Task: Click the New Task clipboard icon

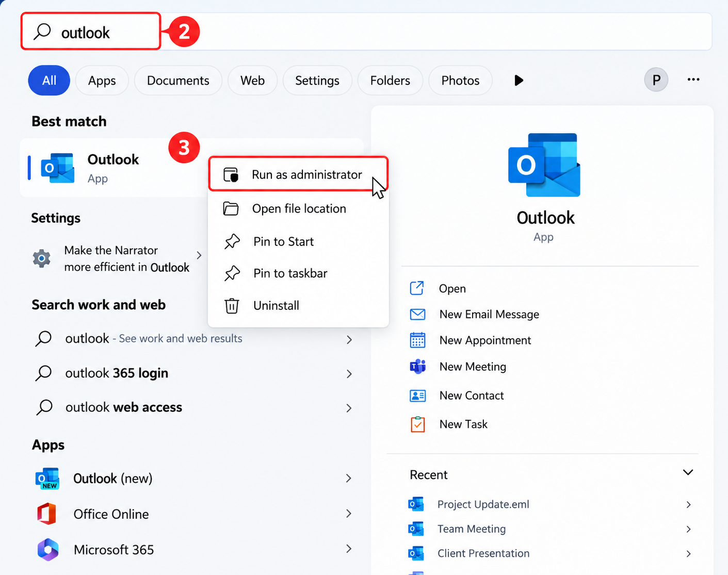Action: click(417, 424)
